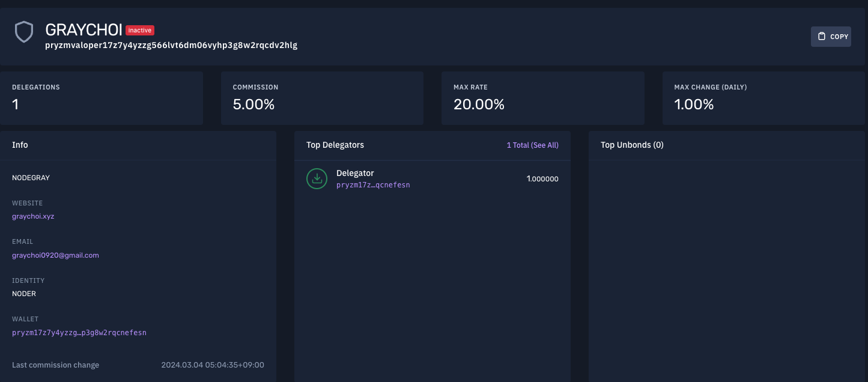This screenshot has width=868, height=382.
Task: Click the DELEGATIONS count card
Action: tap(102, 98)
